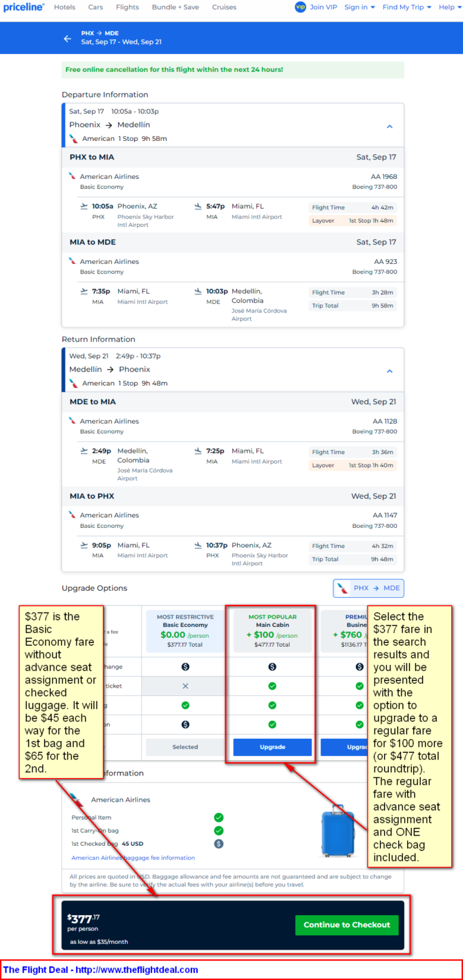Screen dimensions: 463x980
Task: Click flight number AA 1128
Action: (386, 421)
